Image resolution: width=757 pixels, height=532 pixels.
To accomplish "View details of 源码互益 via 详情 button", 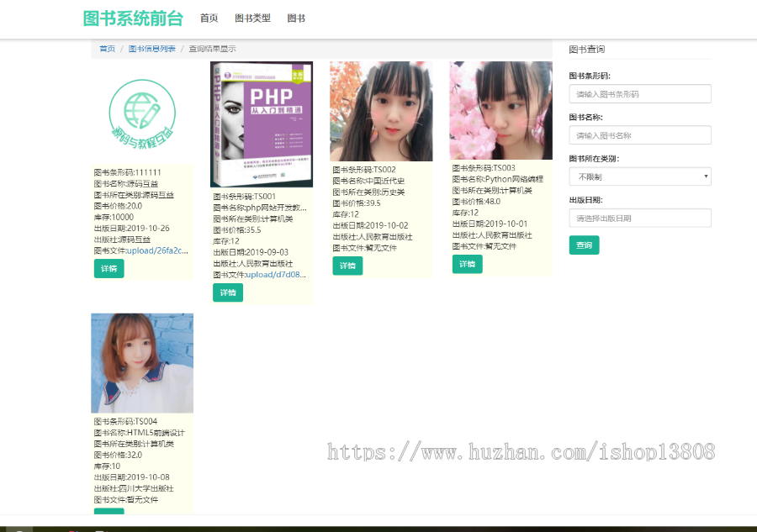I will 109,268.
